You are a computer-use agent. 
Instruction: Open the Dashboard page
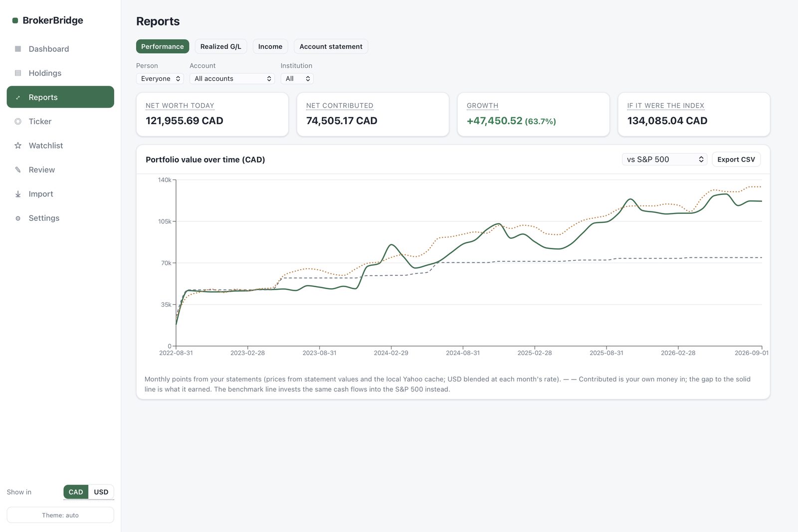point(60,49)
